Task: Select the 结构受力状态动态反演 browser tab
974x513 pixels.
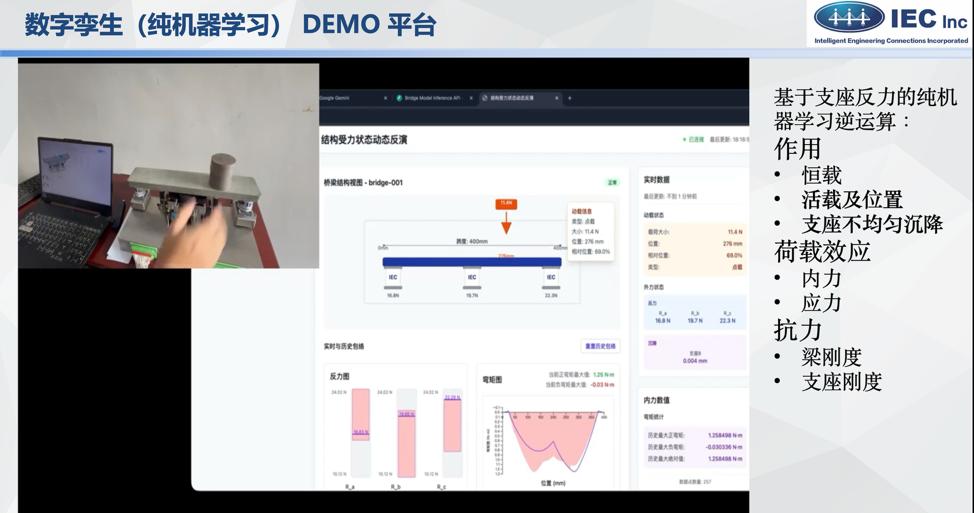Action: (515, 98)
